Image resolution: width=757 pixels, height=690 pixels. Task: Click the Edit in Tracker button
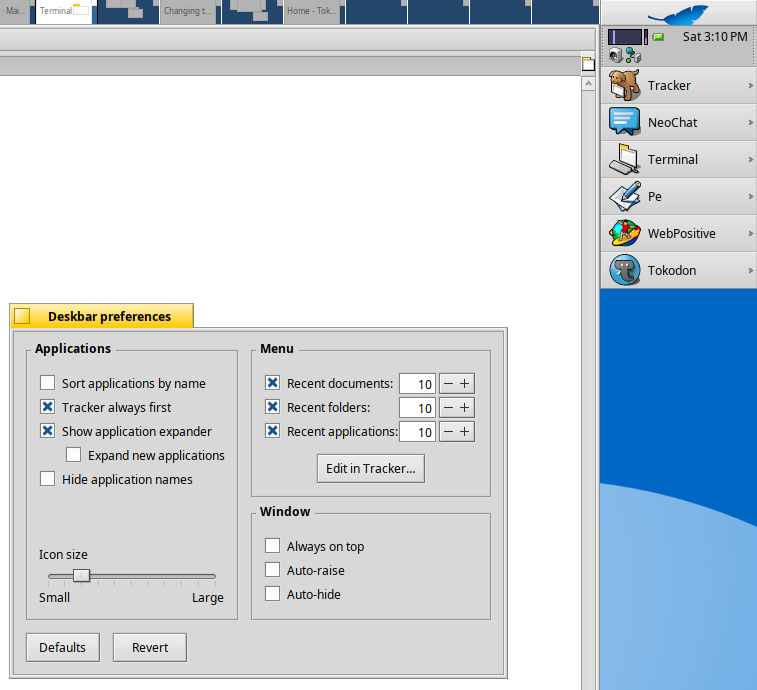tap(371, 468)
